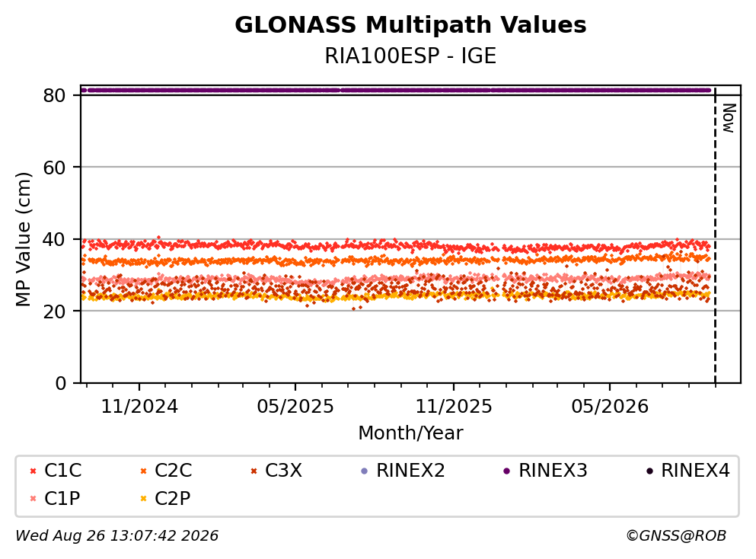Click the purple RINEX3 data line at top
Viewport: 756px width, 559px height.
coord(397,90)
